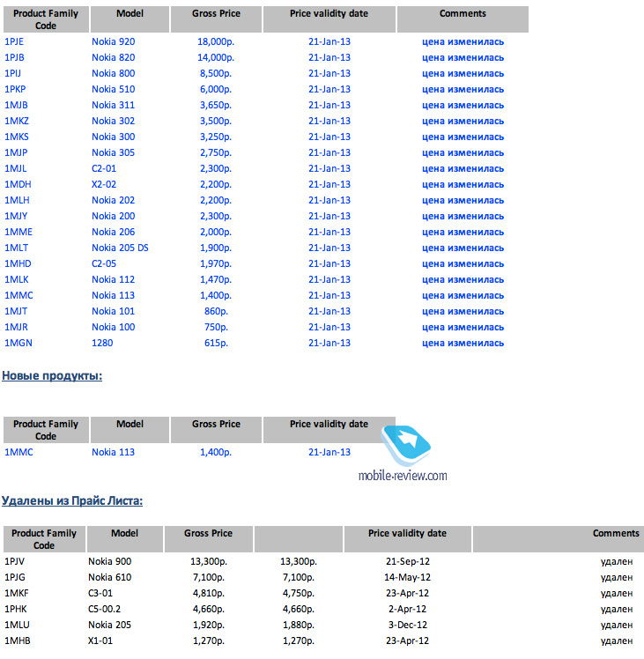644x659 pixels.
Task: Click the Nokia 610 model cell
Action: [x=110, y=577]
